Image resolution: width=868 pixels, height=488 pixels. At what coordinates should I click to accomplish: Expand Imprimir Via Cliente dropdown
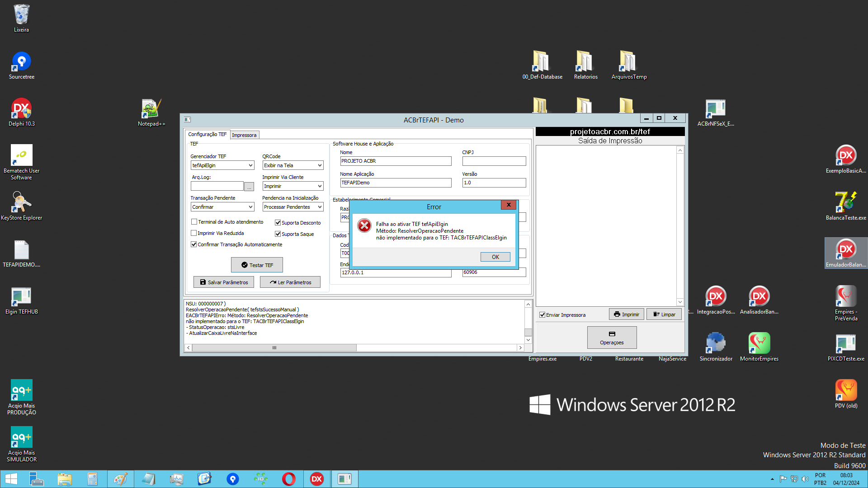tap(320, 186)
